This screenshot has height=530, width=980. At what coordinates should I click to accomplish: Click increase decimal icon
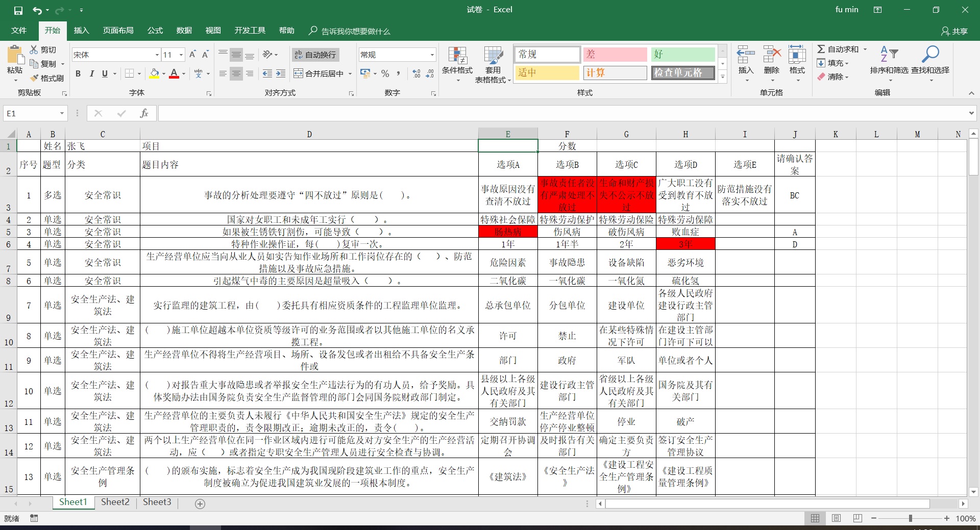tap(416, 74)
